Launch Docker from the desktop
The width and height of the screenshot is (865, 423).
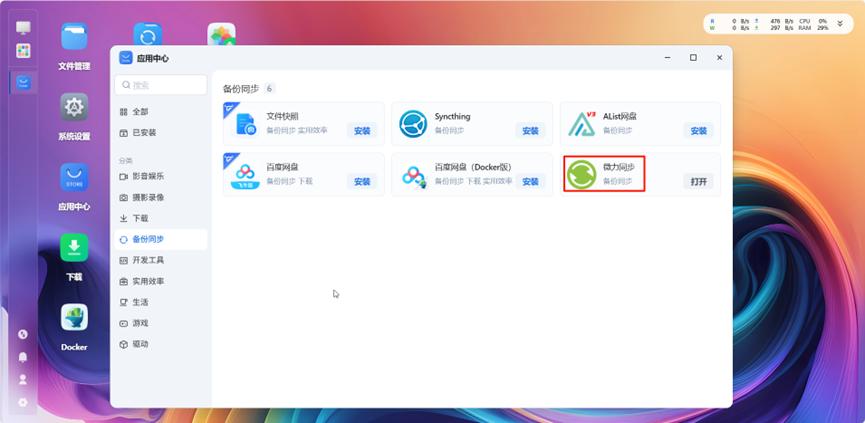click(74, 318)
